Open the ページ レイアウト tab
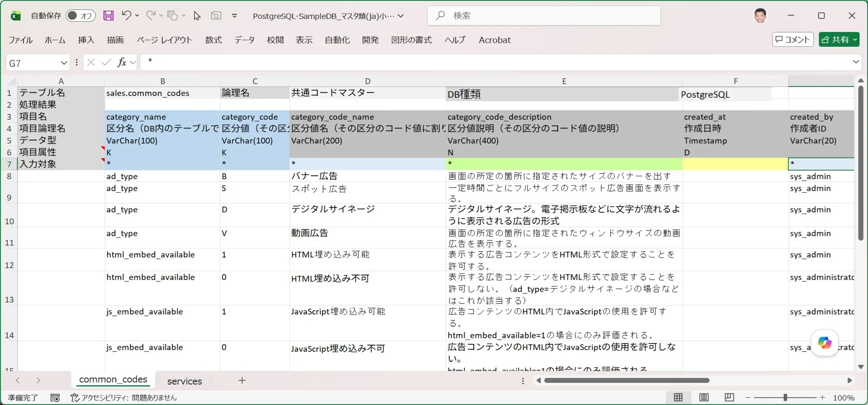868x405 pixels. point(165,40)
